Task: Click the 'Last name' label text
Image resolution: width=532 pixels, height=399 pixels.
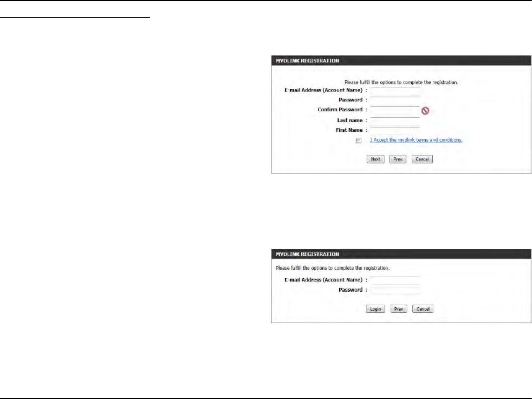Action: click(x=350, y=120)
